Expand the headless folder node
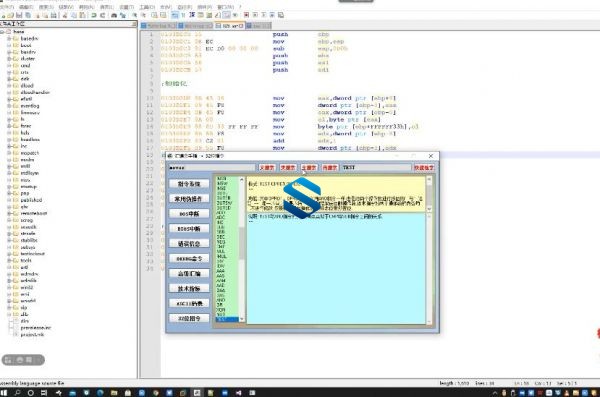This screenshot has height=397, width=600. 9,139
